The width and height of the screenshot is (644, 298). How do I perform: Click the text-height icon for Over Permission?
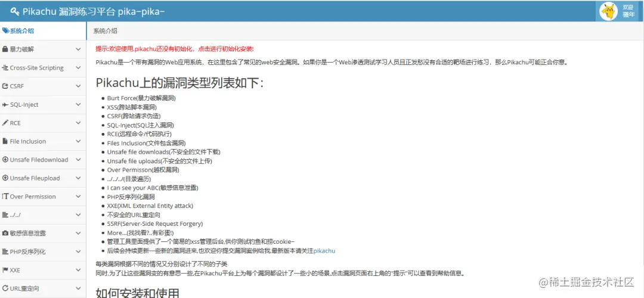point(5,196)
